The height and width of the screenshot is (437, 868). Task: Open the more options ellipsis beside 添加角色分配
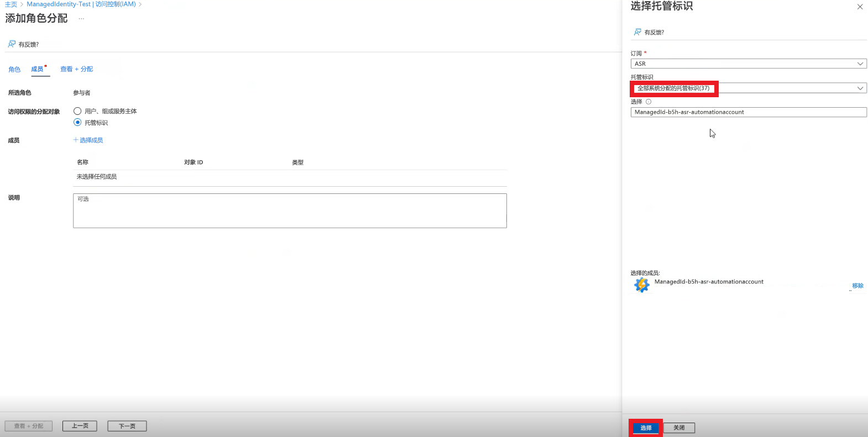pos(81,19)
